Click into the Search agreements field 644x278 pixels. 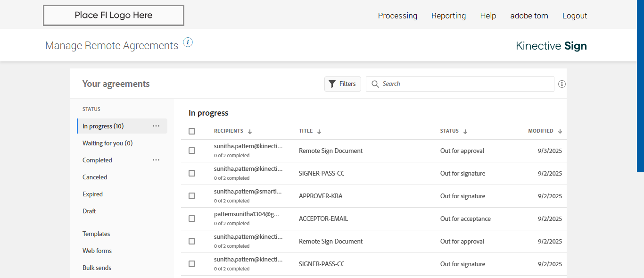pyautogui.click(x=464, y=84)
